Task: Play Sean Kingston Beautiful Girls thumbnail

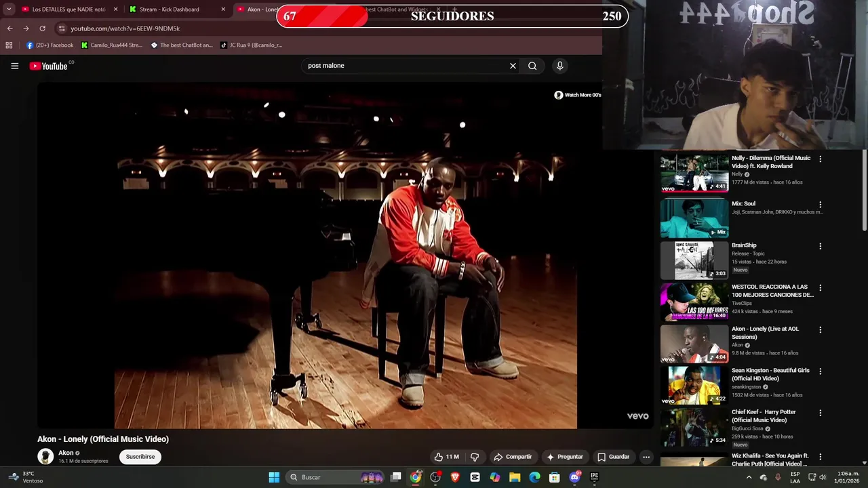Action: click(x=694, y=385)
